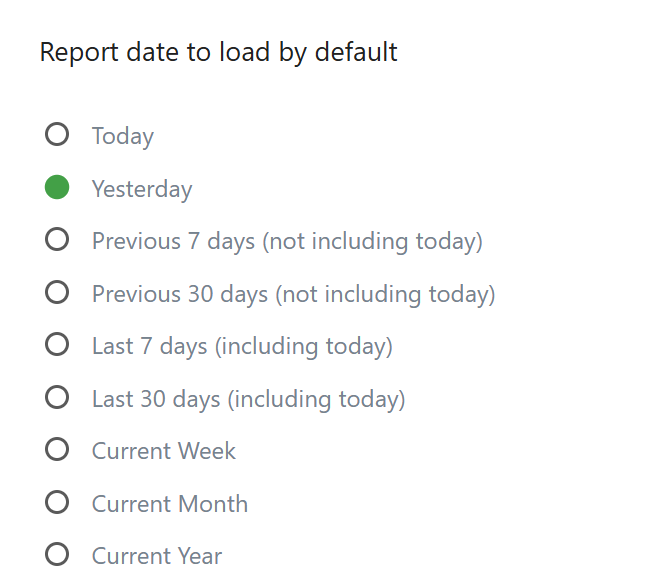Click the "Today" option label text
The width and height of the screenshot is (646, 583).
point(123,136)
